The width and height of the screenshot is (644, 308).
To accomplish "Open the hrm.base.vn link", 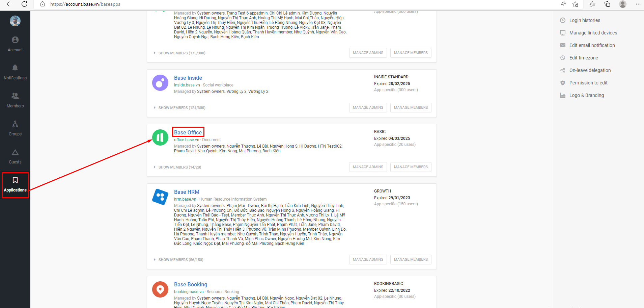I will click(x=185, y=199).
